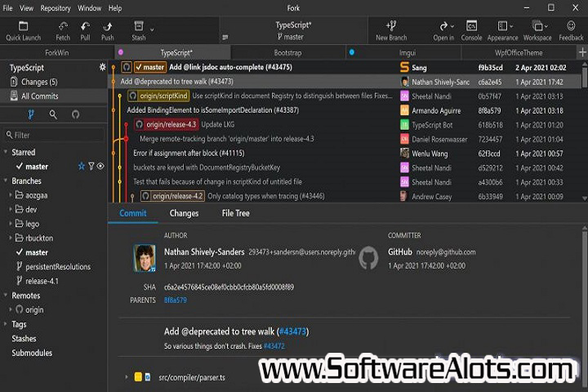Stash changes with the Stash icon

click(x=138, y=30)
